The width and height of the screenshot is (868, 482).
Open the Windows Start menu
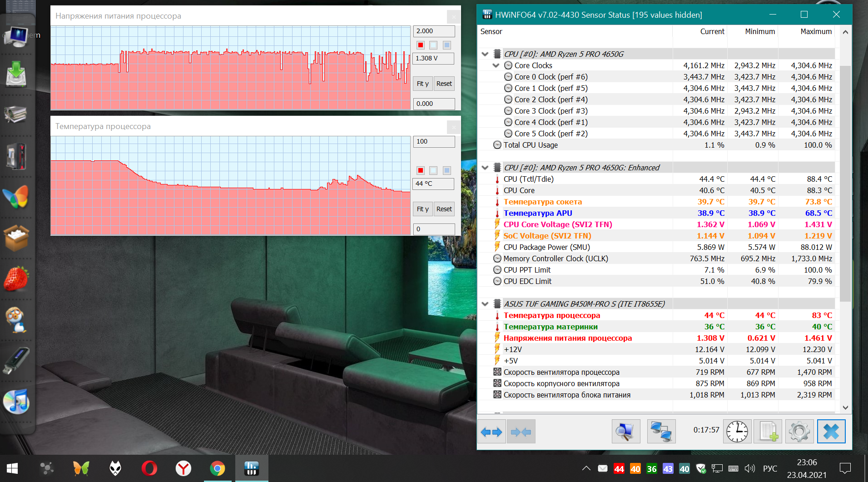pos(12,468)
